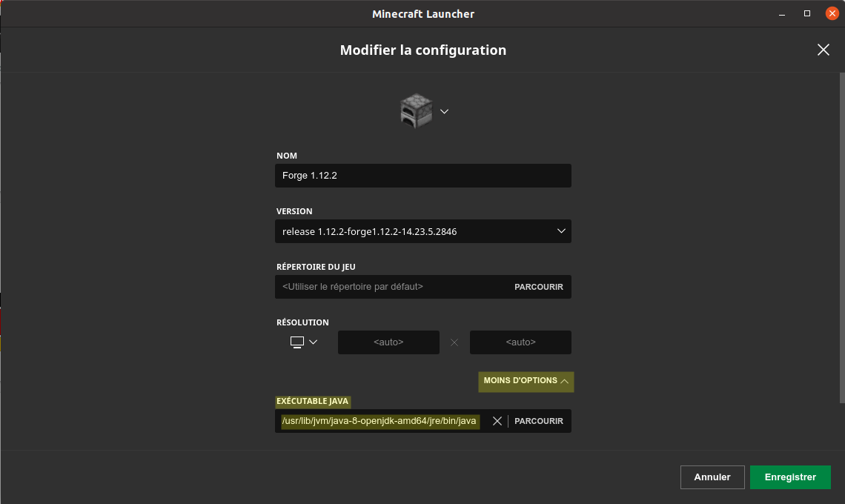The width and height of the screenshot is (845, 504).
Task: Save the configuration with Enregistrer
Action: (x=790, y=477)
